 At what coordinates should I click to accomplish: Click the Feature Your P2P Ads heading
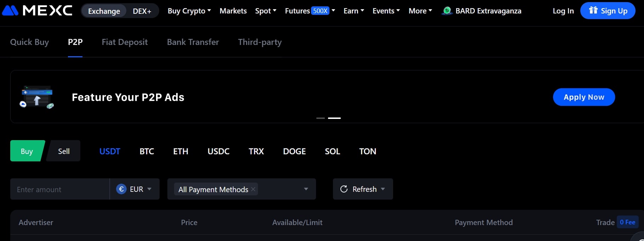pos(128,97)
